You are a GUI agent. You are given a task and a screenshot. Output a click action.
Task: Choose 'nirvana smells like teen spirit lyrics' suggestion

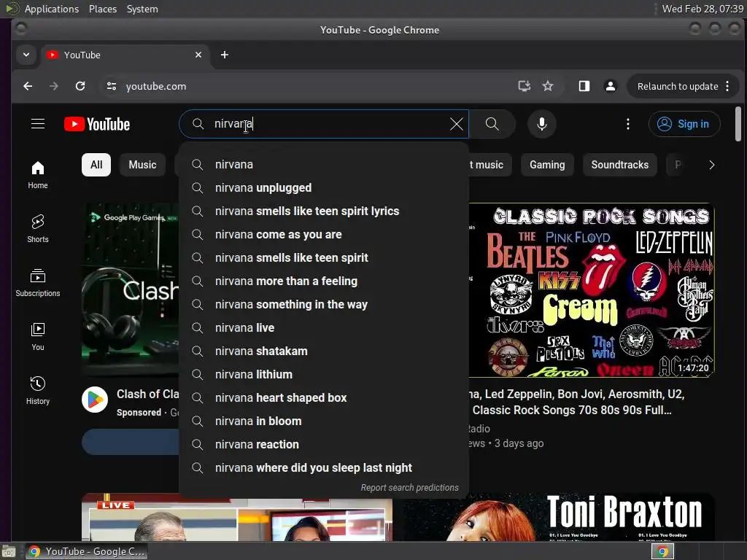coord(324,211)
